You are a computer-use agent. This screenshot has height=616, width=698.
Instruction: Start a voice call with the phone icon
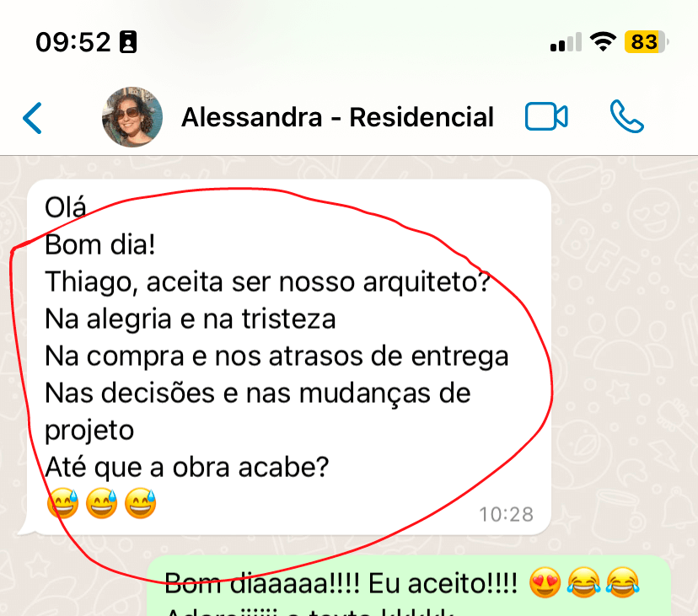[627, 116]
